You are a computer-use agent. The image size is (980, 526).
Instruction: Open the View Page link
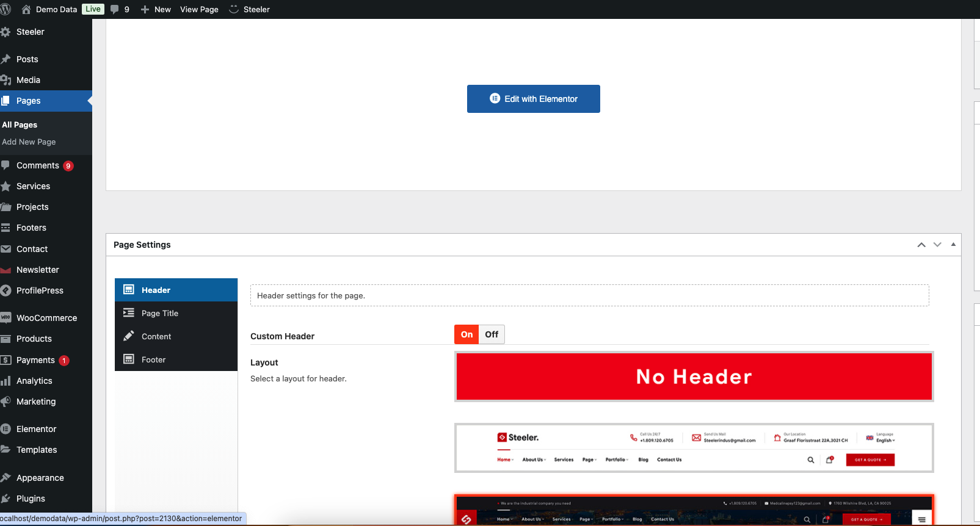[x=199, y=9]
